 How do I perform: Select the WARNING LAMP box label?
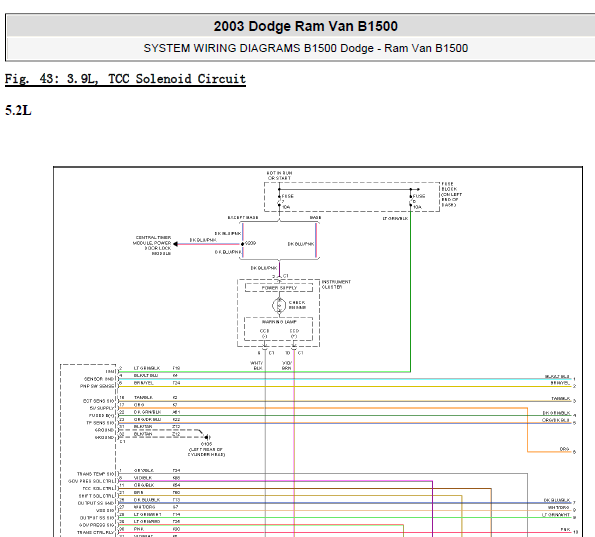point(279,322)
